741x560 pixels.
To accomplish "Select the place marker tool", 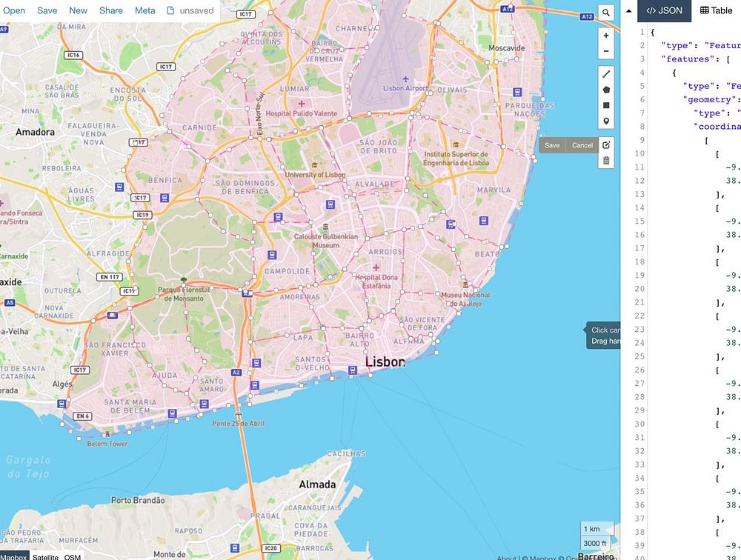I will 606,121.
